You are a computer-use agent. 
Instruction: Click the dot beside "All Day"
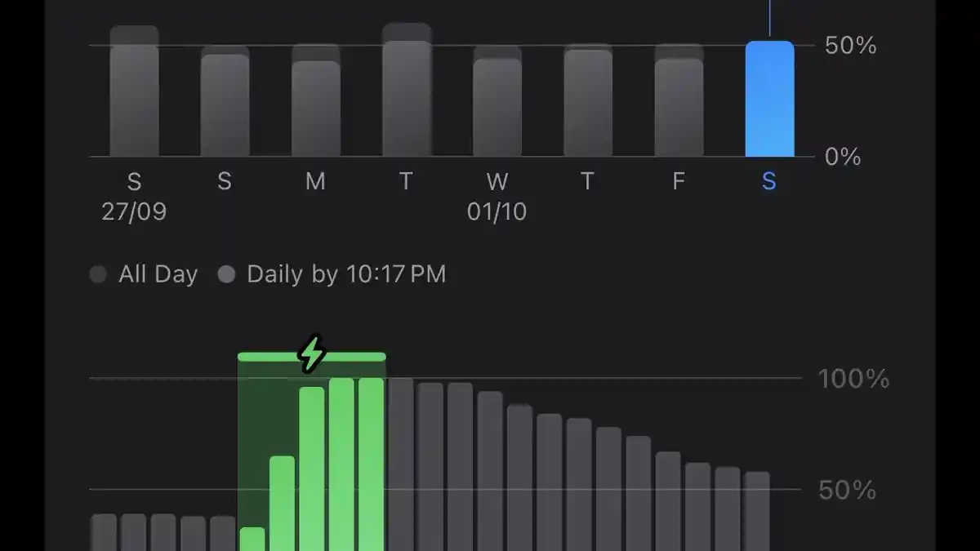pos(98,274)
